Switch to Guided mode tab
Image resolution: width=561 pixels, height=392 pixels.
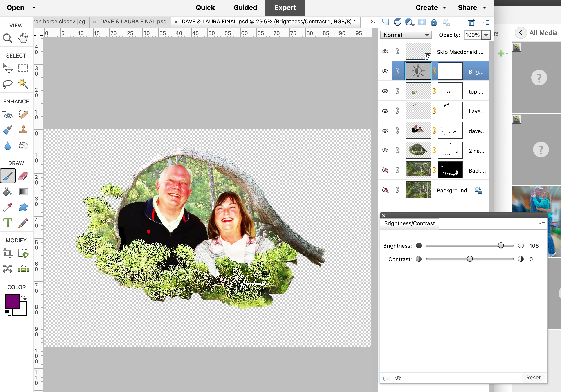point(245,8)
